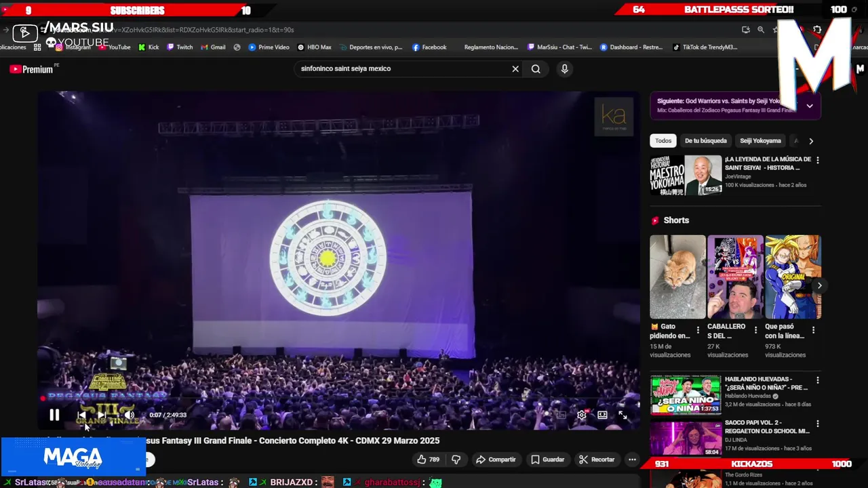Open Saoco Papi Vol. 2 thumbnail
This screenshot has height=488, width=868.
coord(686,439)
